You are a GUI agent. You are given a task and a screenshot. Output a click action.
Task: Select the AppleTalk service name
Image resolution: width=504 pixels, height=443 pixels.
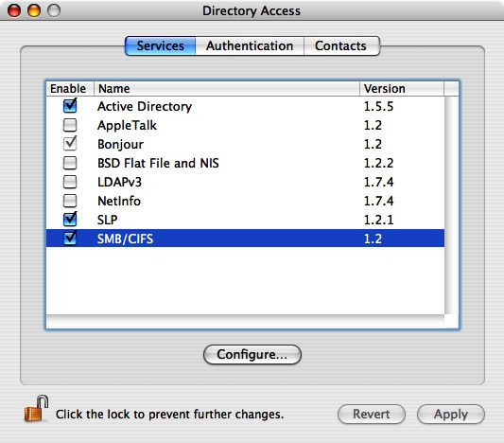click(x=127, y=126)
